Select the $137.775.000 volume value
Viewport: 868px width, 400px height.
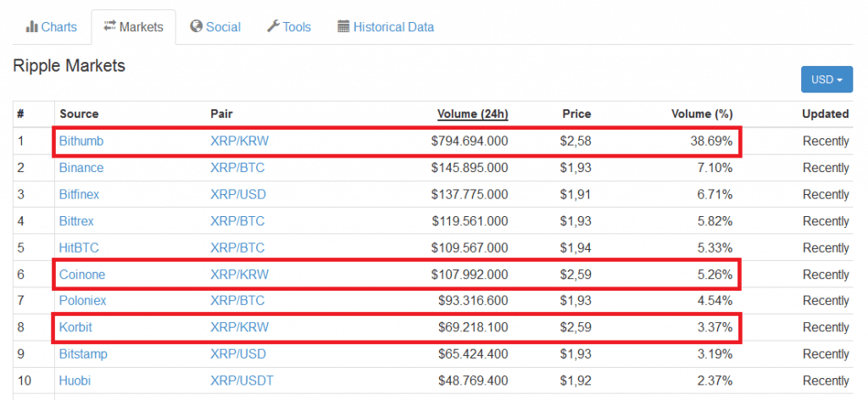point(470,195)
